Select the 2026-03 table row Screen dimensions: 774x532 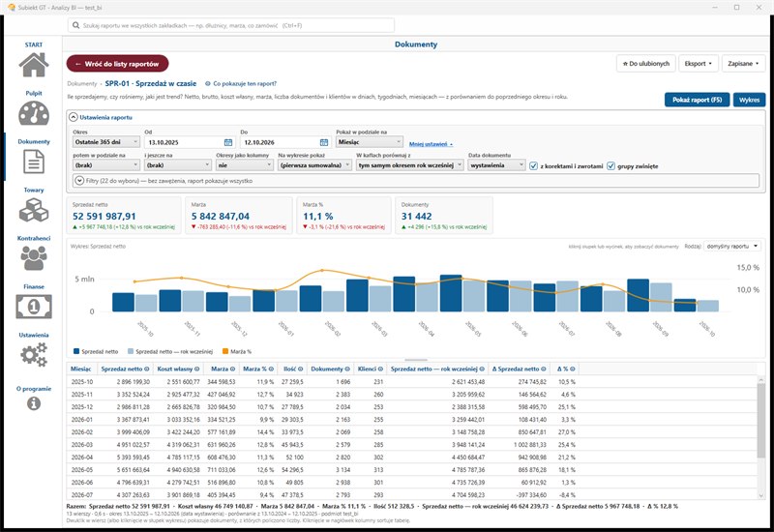coord(411,444)
